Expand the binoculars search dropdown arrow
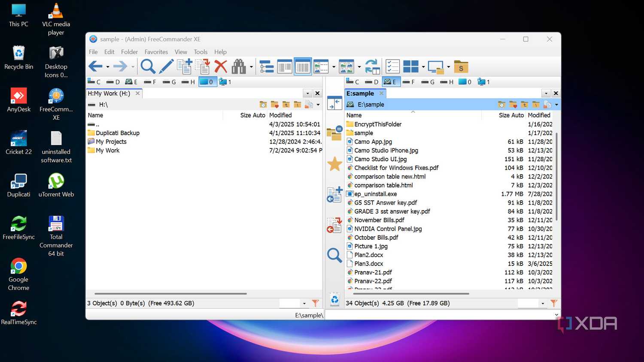The image size is (644, 362). (251, 67)
